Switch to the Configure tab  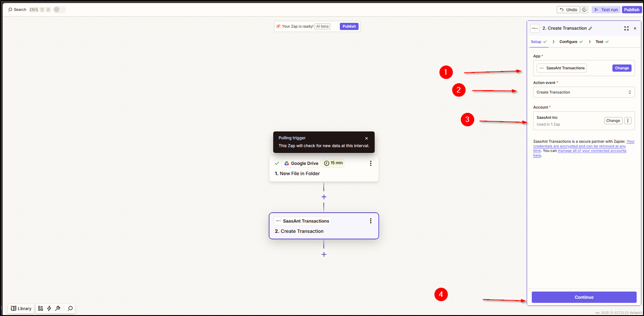568,41
